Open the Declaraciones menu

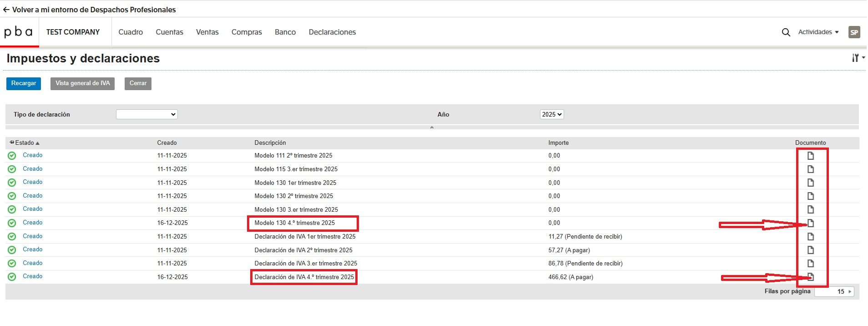(332, 32)
